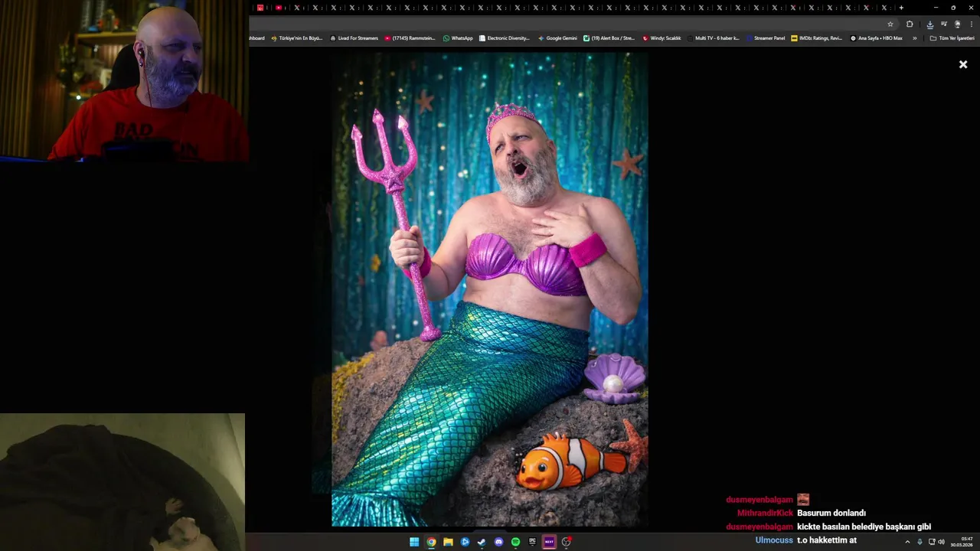Click chat message 'kickte basılan belediye başkanı gibi'
Screen dimensions: 980x551
pyautogui.click(x=864, y=527)
